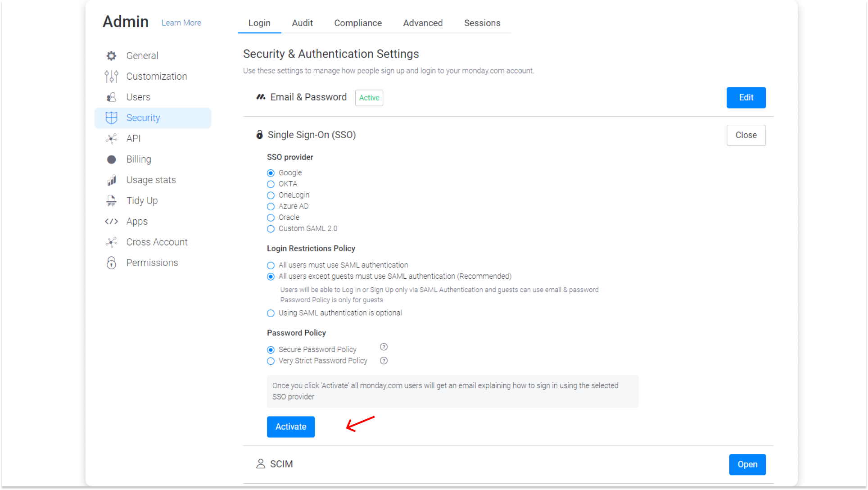Viewport: 868px width, 490px height.
Task: Click the monday logo beside Email & Password
Action: tap(261, 97)
